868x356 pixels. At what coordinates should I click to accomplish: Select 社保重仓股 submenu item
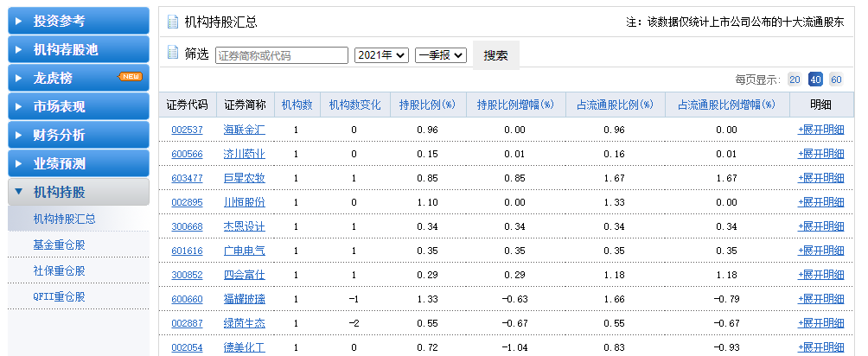tap(60, 270)
